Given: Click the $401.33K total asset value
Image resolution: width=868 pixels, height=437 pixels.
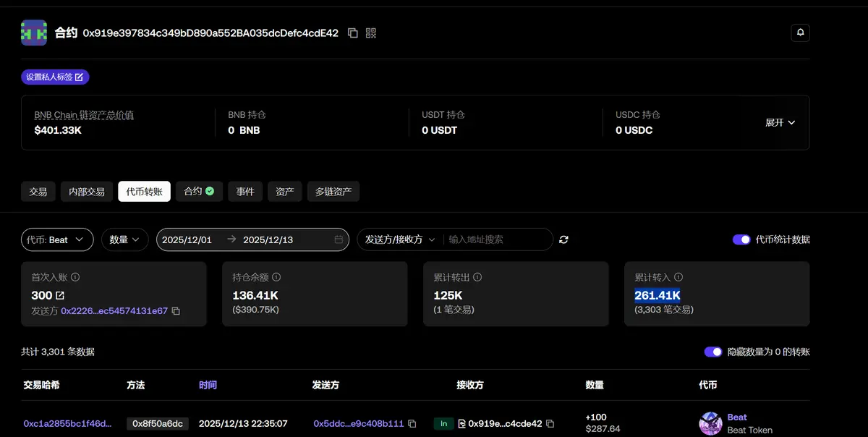Looking at the screenshot, I should click(x=58, y=130).
